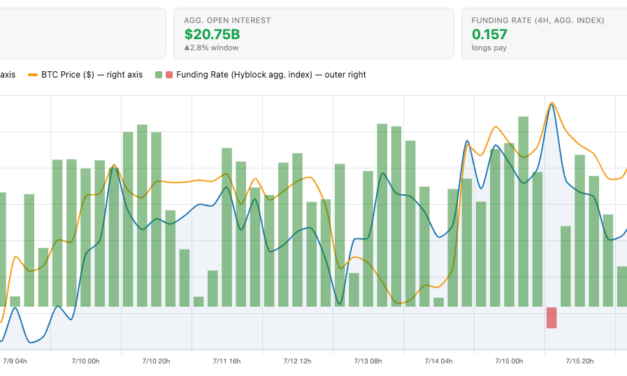Click the green funding rate legend swatch

click(x=159, y=75)
